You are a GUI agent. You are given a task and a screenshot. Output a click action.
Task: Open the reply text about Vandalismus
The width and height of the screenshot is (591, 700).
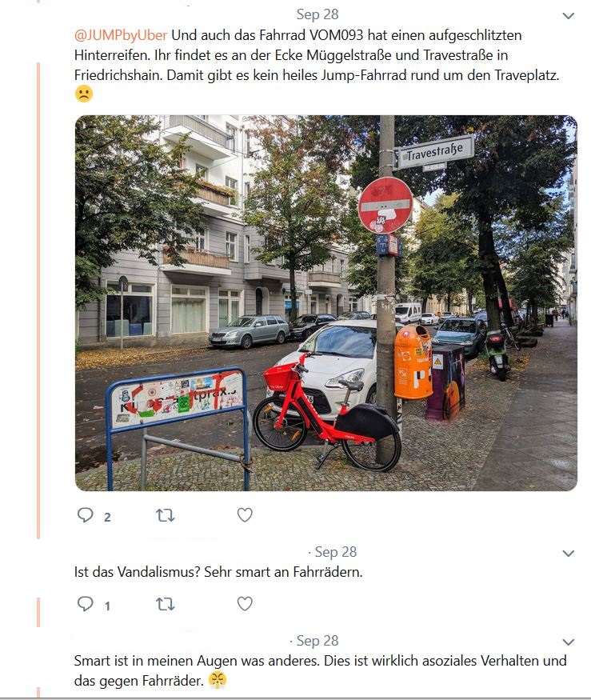point(218,572)
